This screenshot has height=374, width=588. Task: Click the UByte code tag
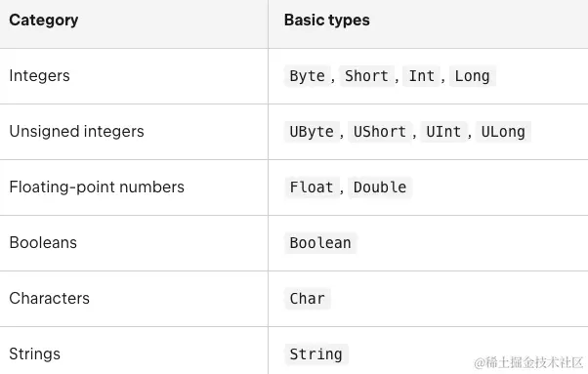[x=312, y=132]
